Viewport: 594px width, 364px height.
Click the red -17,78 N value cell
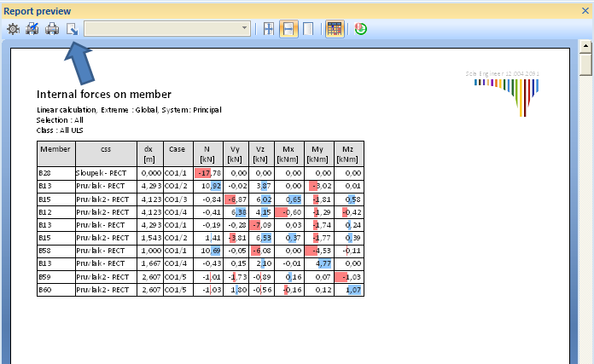click(x=206, y=173)
